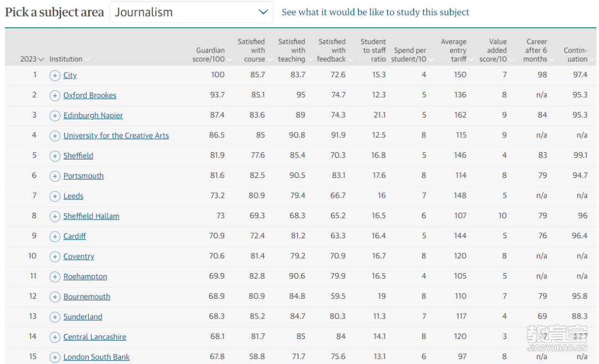Expand the Bournemouth row details
Viewport: 599px width, 364px height.
tap(55, 297)
